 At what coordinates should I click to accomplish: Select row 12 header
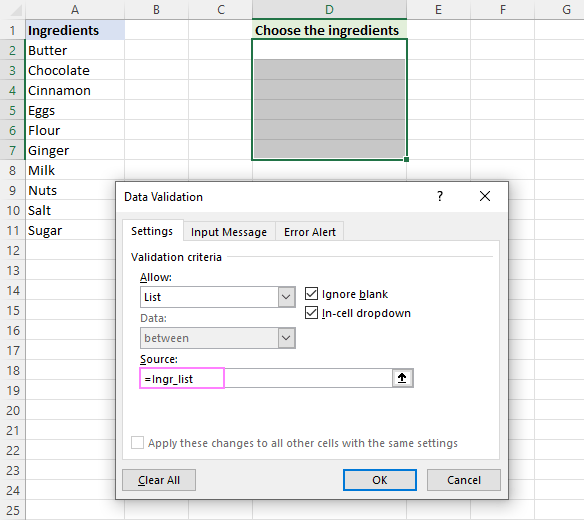pos(13,250)
